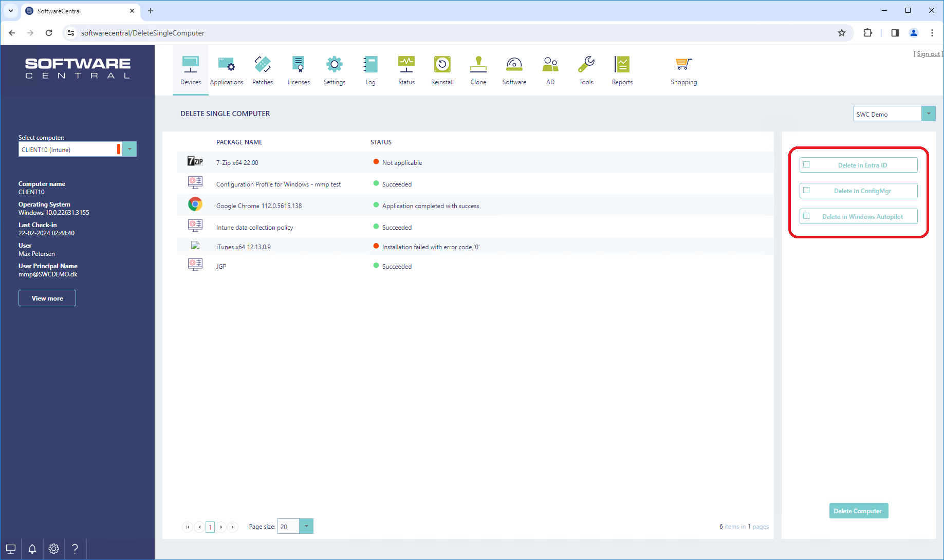Open the SWC Demo dropdown

pyautogui.click(x=928, y=114)
